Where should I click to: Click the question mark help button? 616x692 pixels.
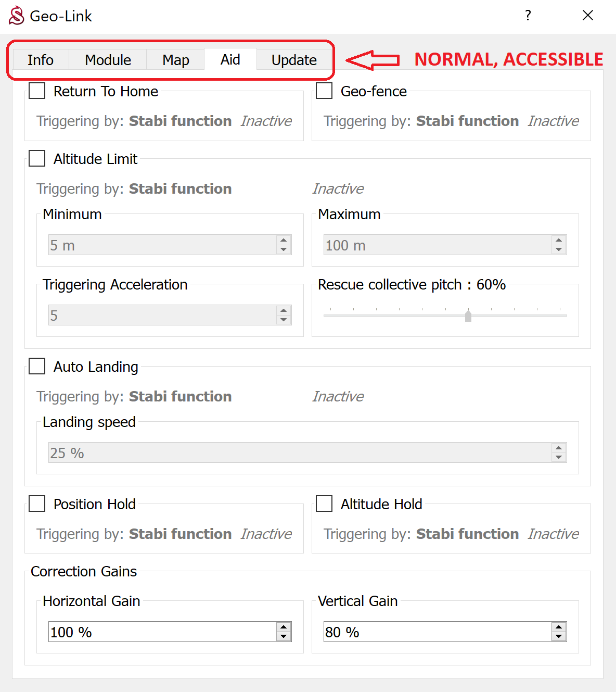pyautogui.click(x=528, y=16)
